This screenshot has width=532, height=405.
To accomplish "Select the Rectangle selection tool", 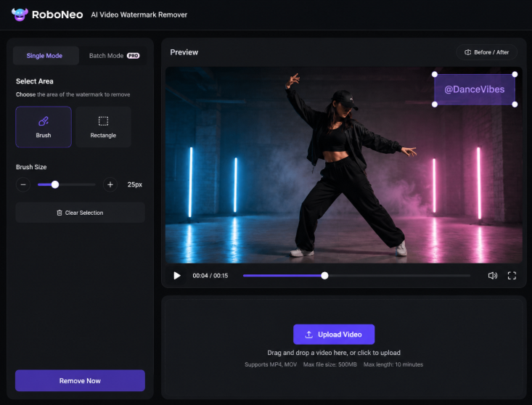I will (103, 127).
